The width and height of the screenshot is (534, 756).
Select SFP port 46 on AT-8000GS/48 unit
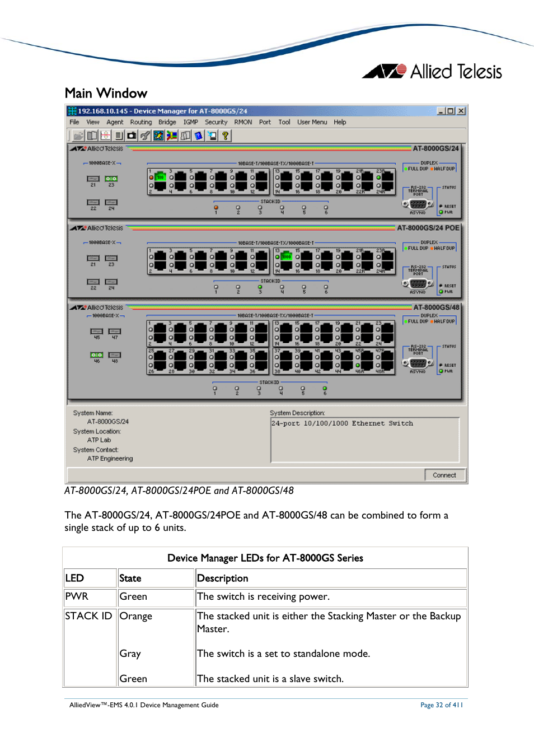(x=97, y=355)
